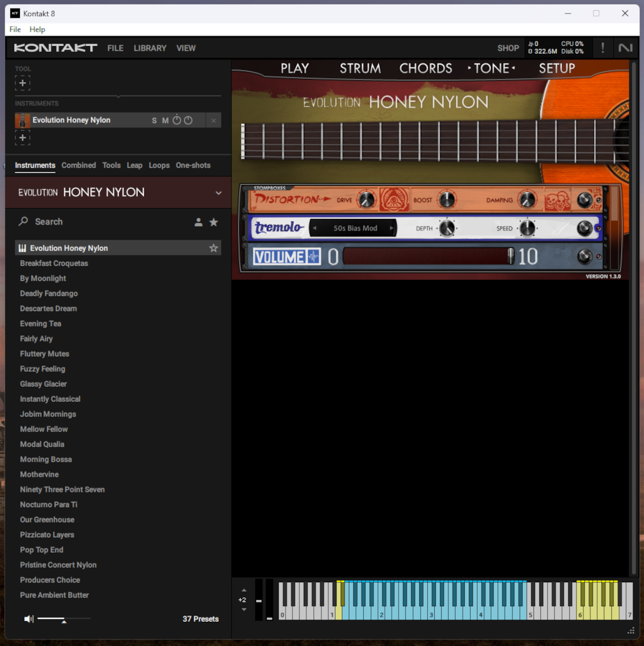Click the Distortion BOOST knob
This screenshot has width=644, height=646.
tap(447, 200)
